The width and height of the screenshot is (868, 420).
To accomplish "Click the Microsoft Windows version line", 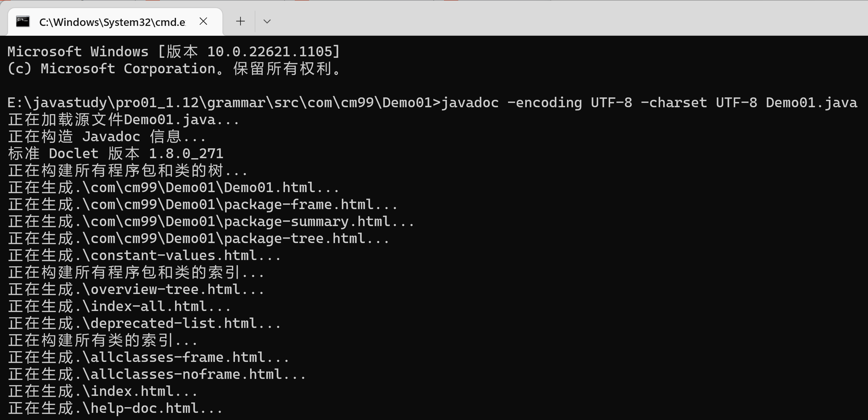I will coord(174,52).
